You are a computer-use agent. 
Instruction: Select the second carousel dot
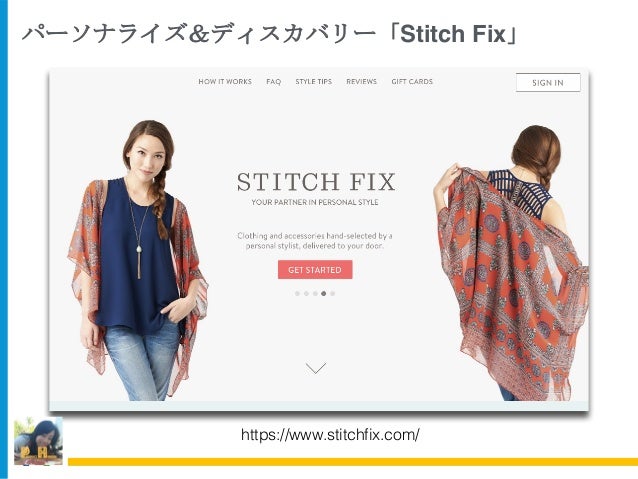[306, 293]
